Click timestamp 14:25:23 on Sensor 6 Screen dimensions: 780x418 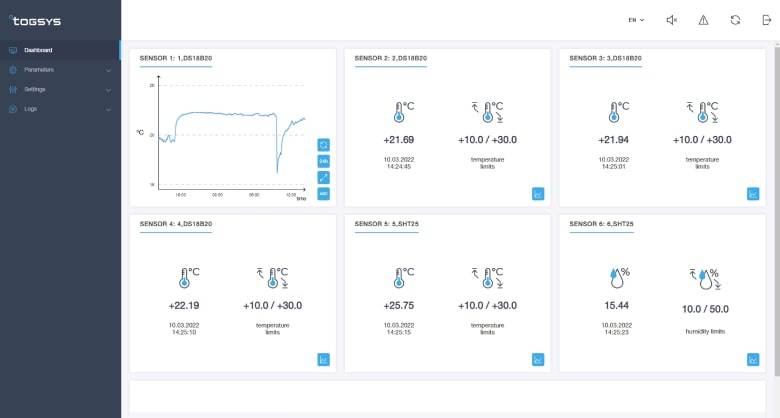[x=616, y=332]
